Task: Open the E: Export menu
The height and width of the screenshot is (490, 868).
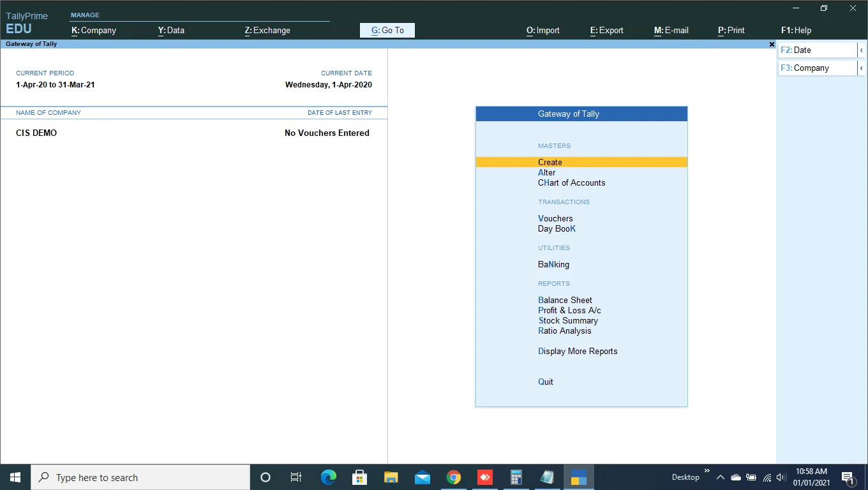Action: tap(607, 30)
